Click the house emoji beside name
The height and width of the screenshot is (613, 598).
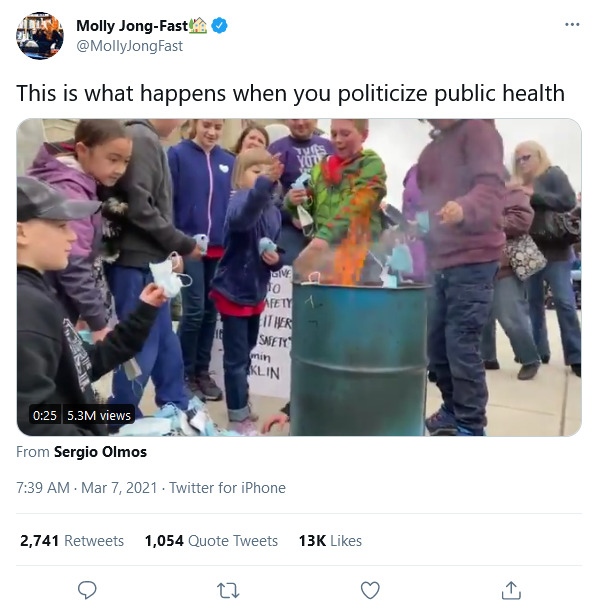tap(198, 25)
